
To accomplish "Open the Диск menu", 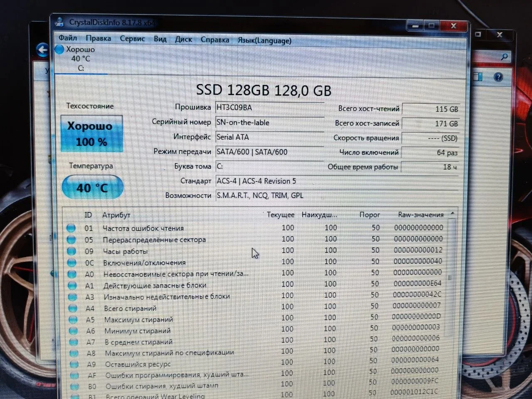I will click(183, 39).
